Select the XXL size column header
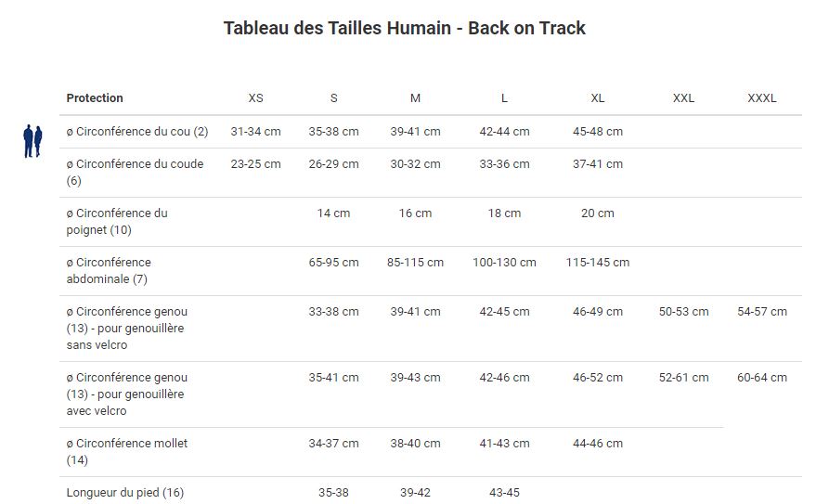The width and height of the screenshot is (829, 504). (683, 98)
